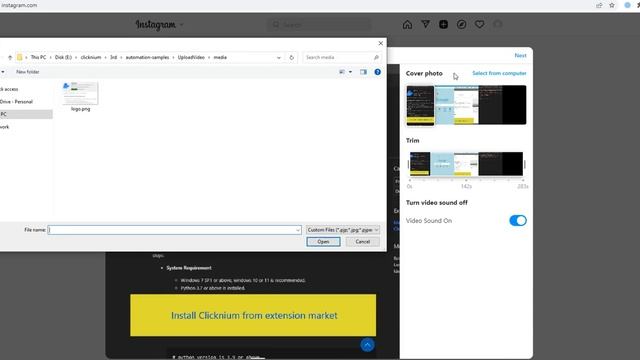Click the Instagram logo
The image size is (640, 360).
tap(156, 25)
